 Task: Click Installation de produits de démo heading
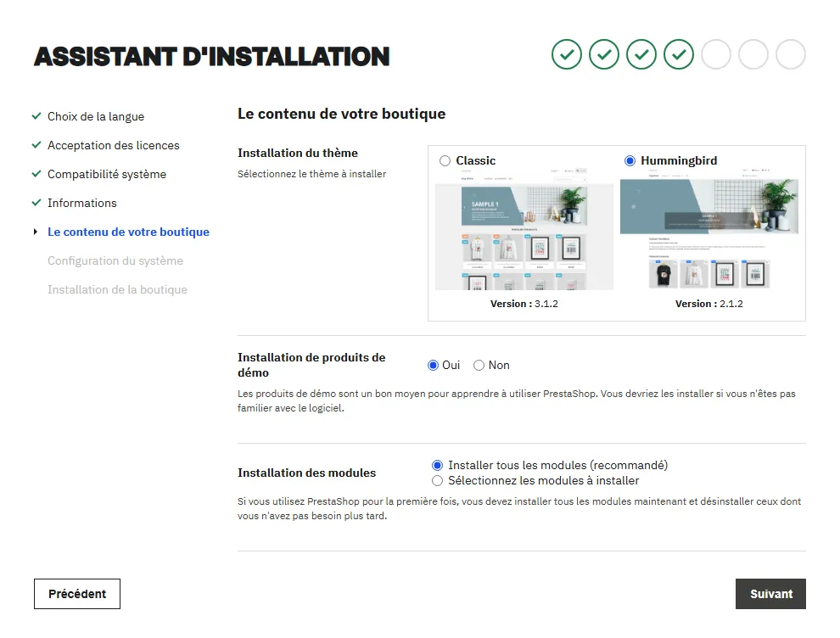point(311,365)
